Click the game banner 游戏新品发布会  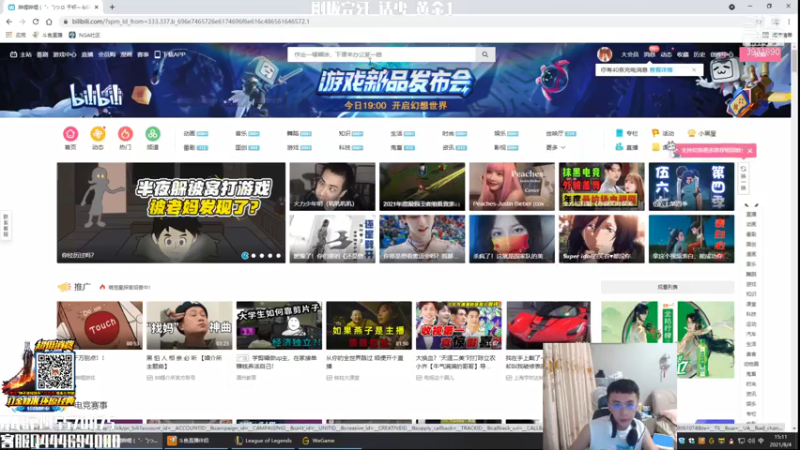394,82
